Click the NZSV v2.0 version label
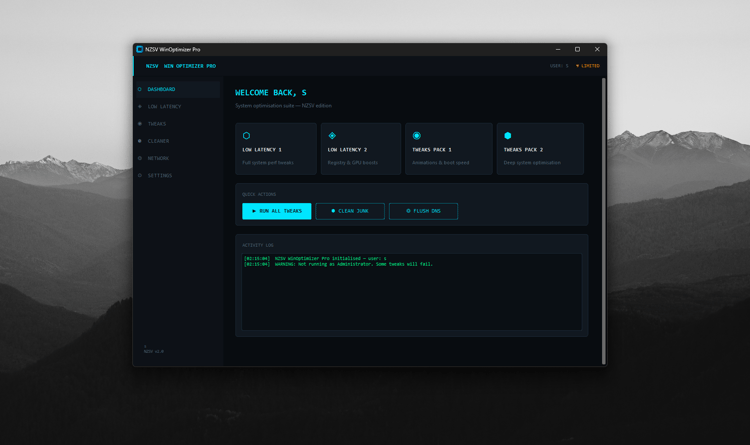 [154, 351]
